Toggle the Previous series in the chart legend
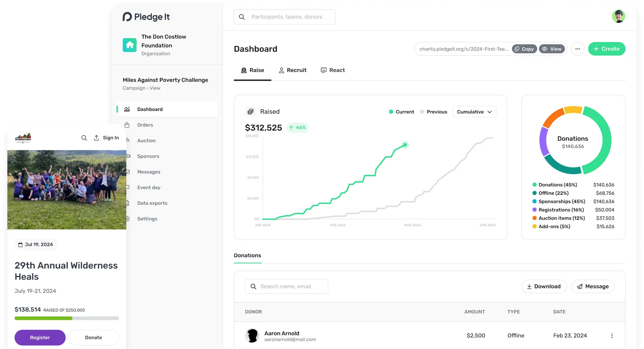This screenshot has width=644, height=349. tap(434, 112)
